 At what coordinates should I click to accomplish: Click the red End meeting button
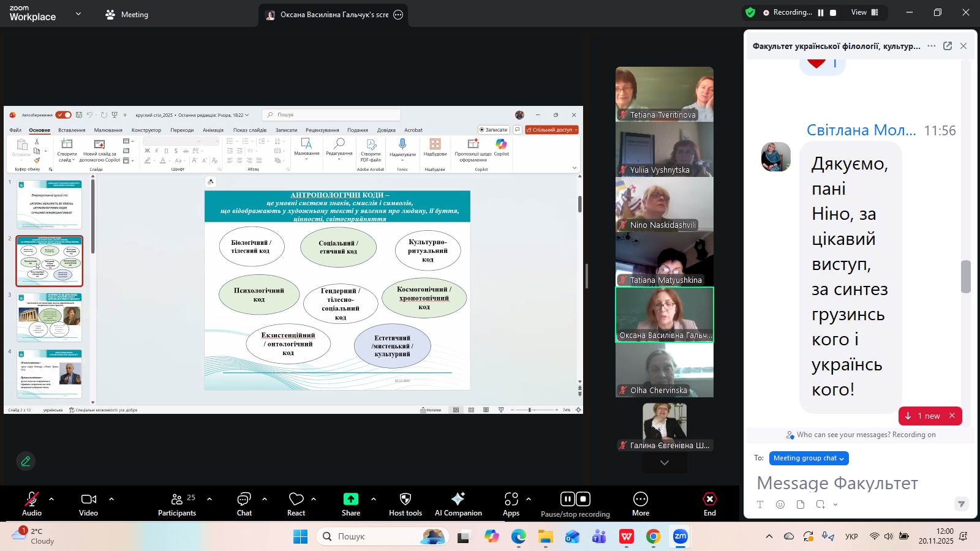(x=709, y=499)
